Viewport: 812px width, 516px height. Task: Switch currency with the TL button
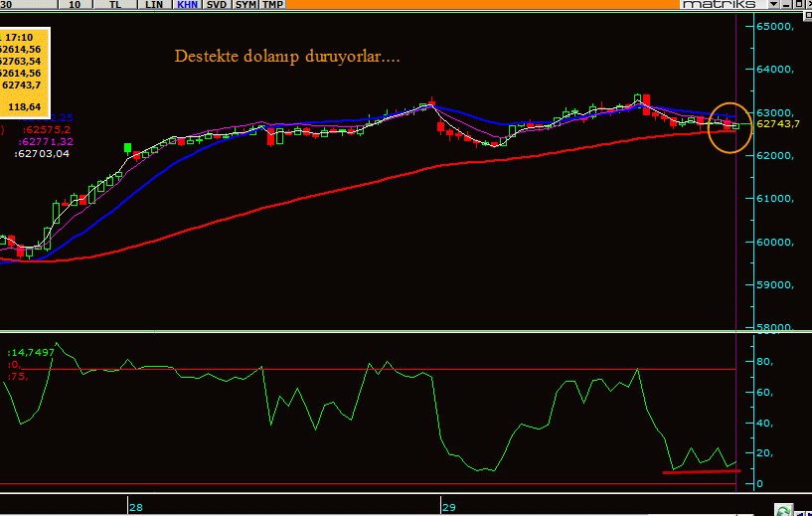pyautogui.click(x=115, y=4)
